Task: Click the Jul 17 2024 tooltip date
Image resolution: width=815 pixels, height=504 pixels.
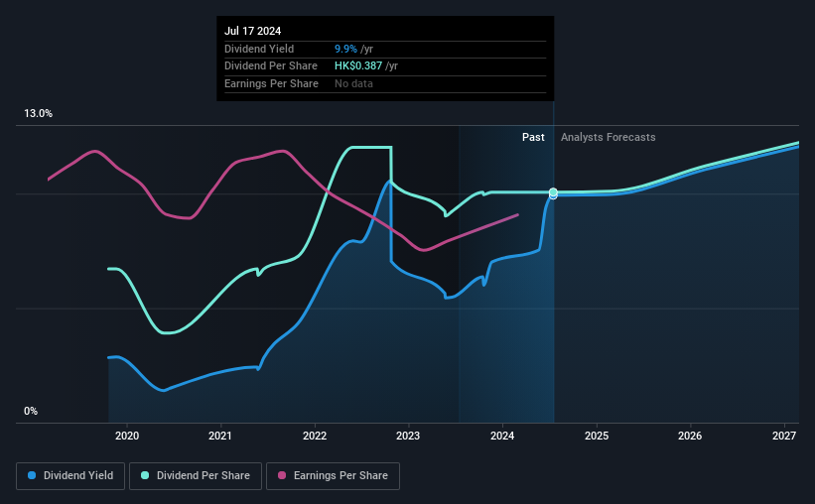Action: tap(252, 31)
